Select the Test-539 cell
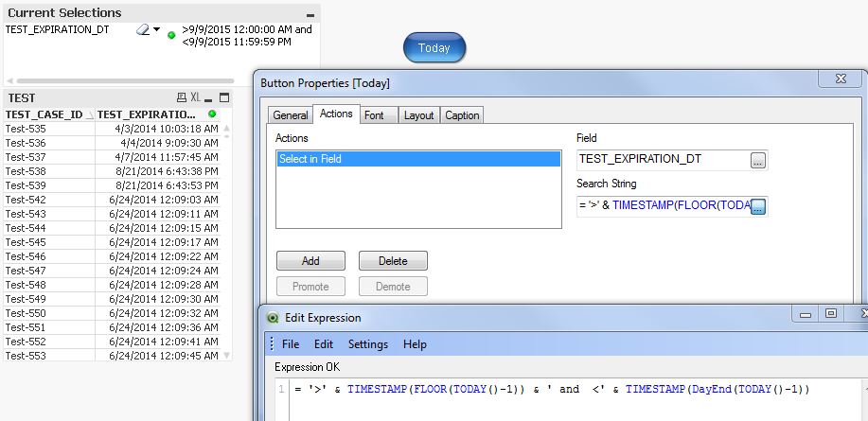868x421 pixels. click(x=49, y=185)
